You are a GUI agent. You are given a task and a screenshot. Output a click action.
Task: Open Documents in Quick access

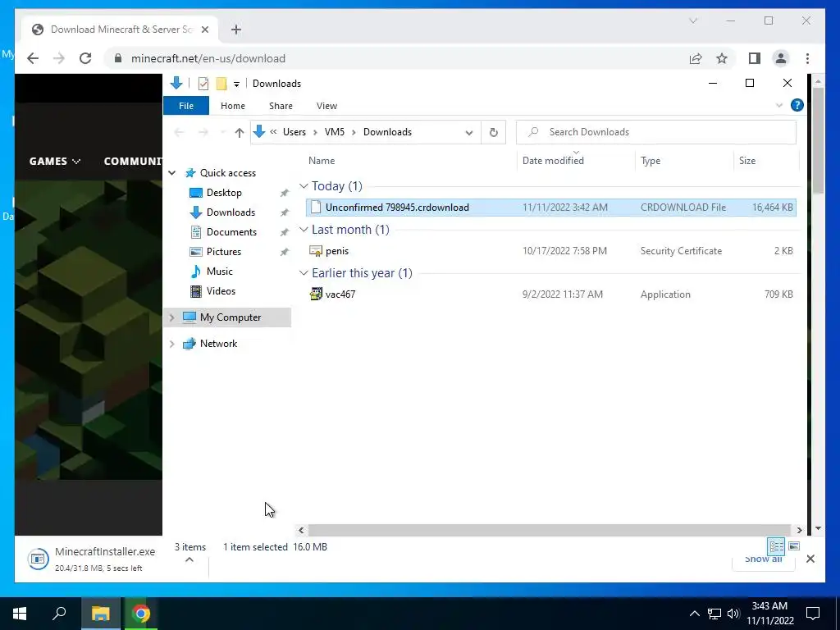coord(231,232)
